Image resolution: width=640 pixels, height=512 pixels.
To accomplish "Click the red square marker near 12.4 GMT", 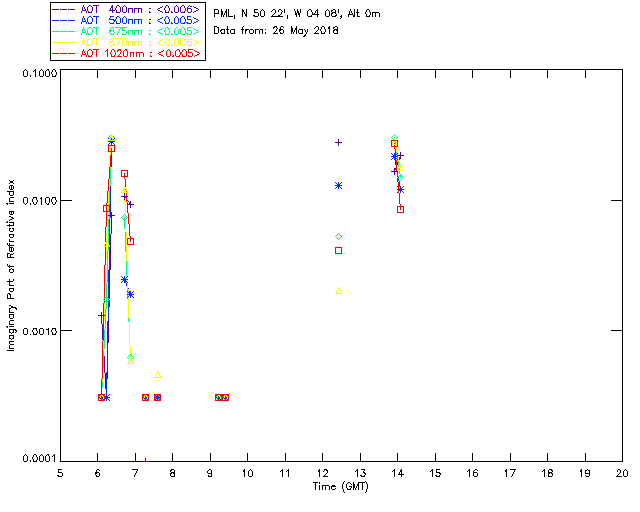I will coord(338,251).
